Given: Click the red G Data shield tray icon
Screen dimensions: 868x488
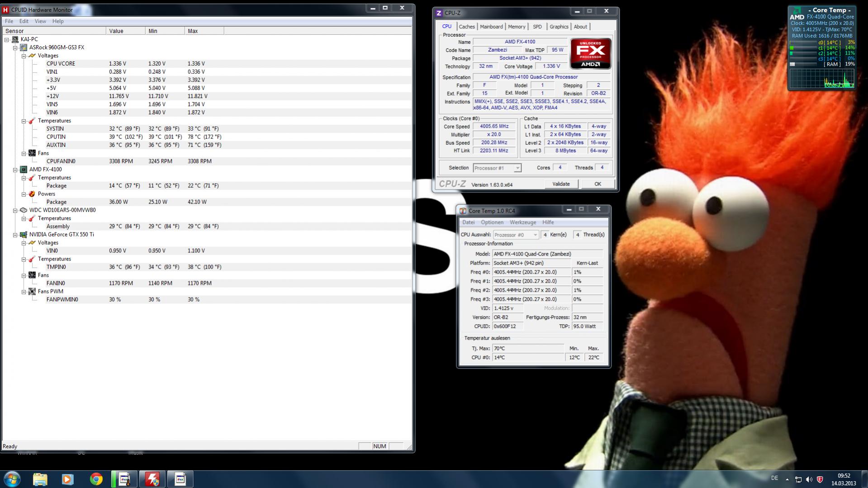Looking at the screenshot, I should pyautogui.click(x=820, y=479).
